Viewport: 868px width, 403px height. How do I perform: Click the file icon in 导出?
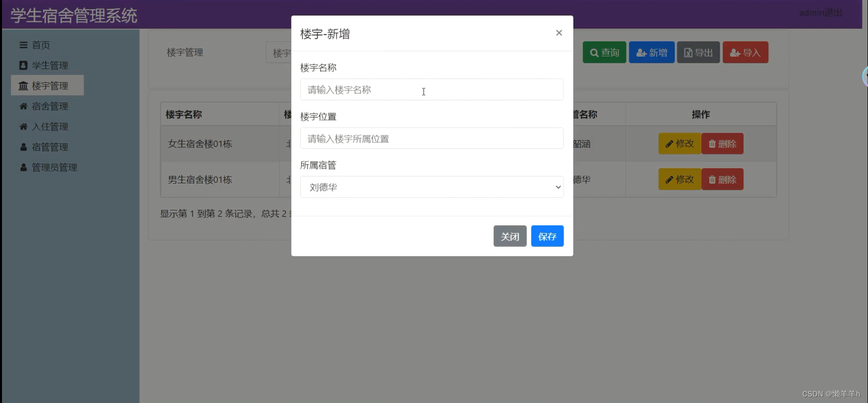click(688, 53)
